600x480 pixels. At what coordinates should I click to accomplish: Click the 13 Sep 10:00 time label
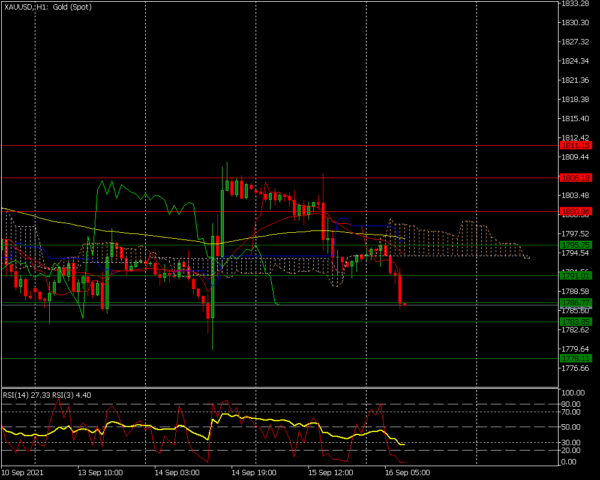(x=100, y=472)
